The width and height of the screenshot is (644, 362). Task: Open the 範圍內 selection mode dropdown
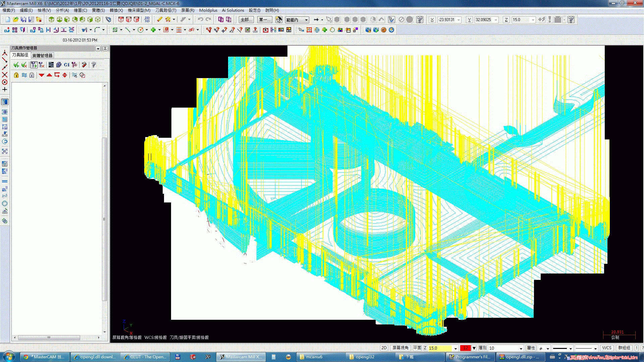coord(306,20)
